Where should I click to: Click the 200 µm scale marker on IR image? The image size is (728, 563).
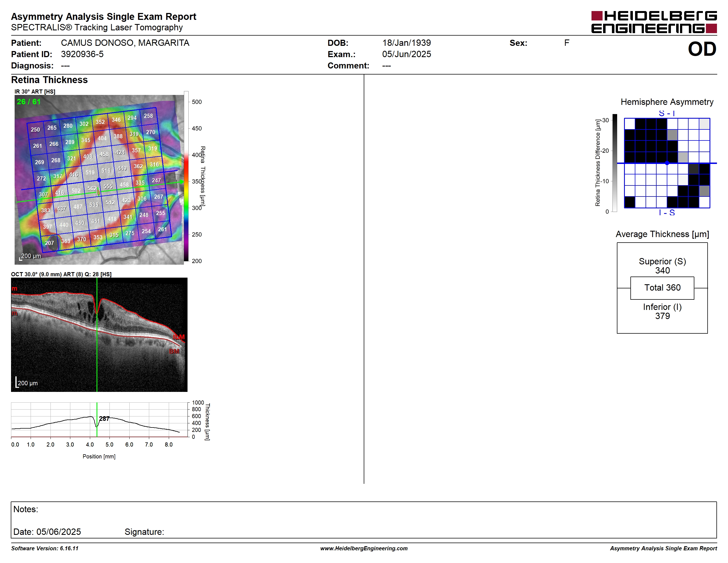coord(30,256)
